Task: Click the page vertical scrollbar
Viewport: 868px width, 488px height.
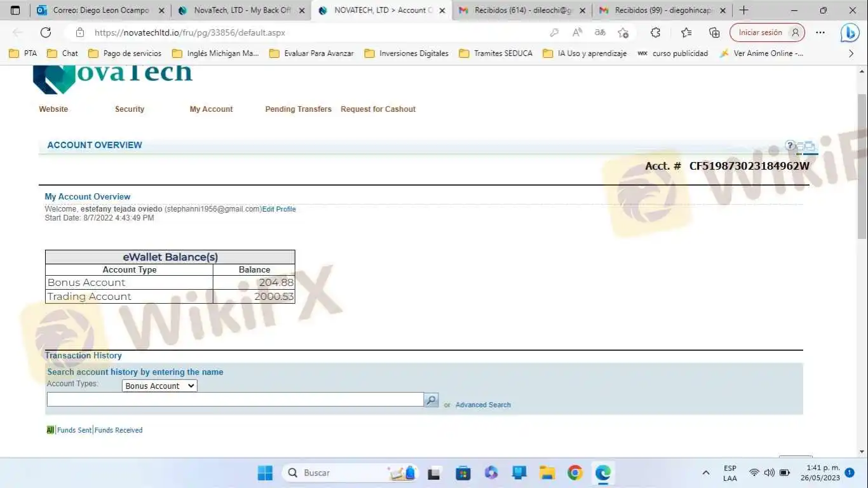Action: click(x=862, y=167)
